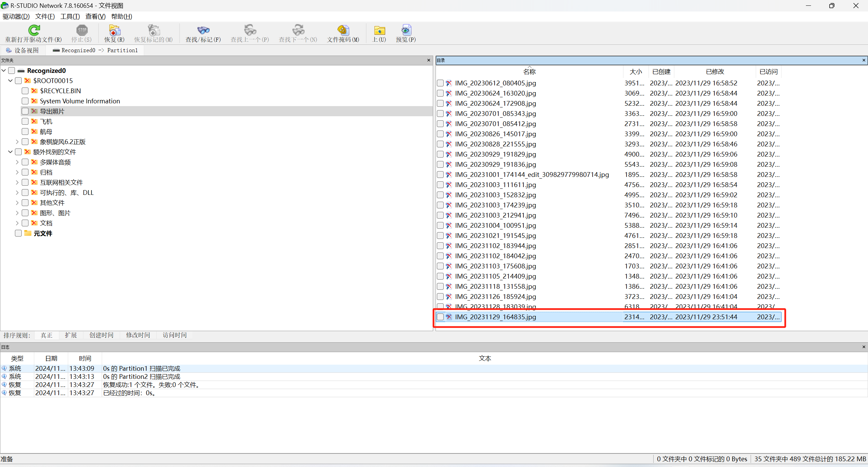Viewport: 868px width, 467px height.
Task: Sort file list by 名称 column header
Action: [x=529, y=72]
